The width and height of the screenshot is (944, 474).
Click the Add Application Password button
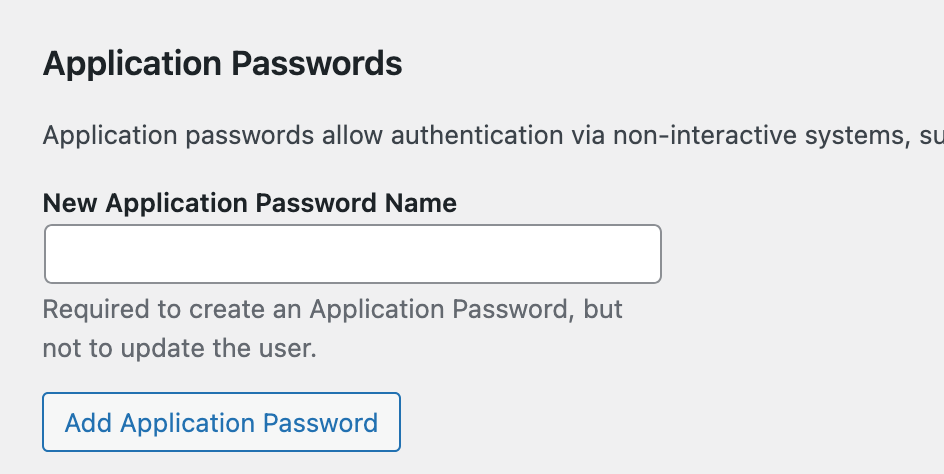pyautogui.click(x=221, y=422)
